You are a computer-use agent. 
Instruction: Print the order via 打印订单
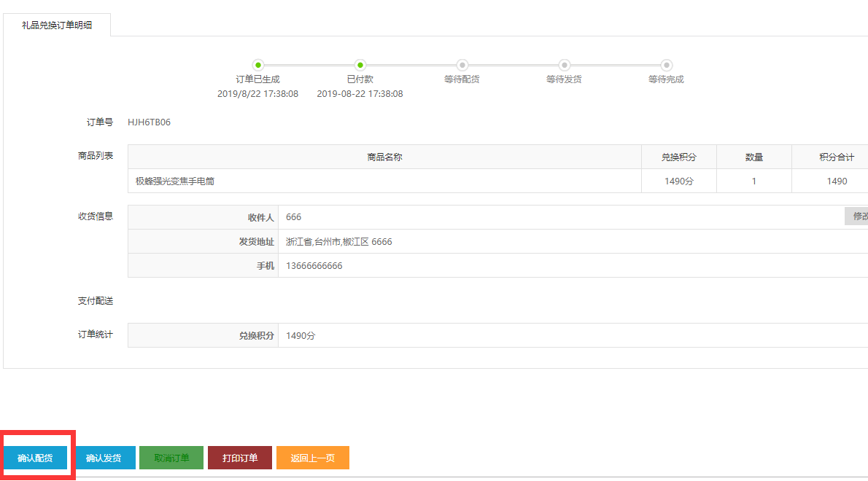pyautogui.click(x=240, y=458)
